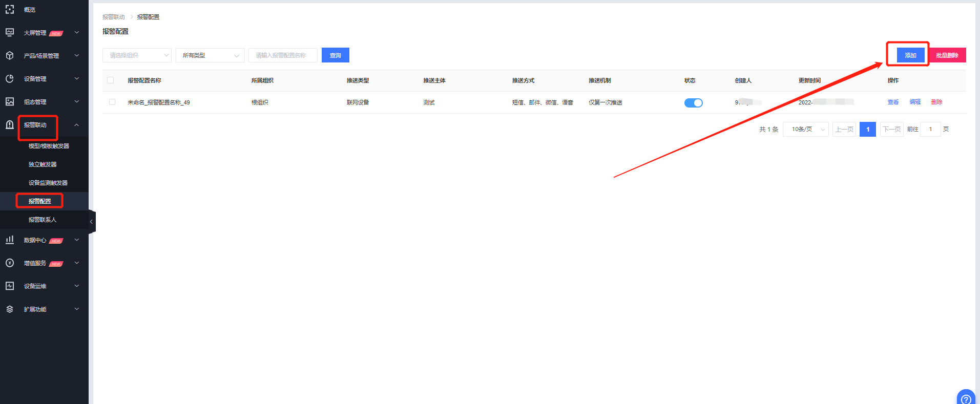
Task: Open the 请选择组织 organization dropdown
Action: 137,55
